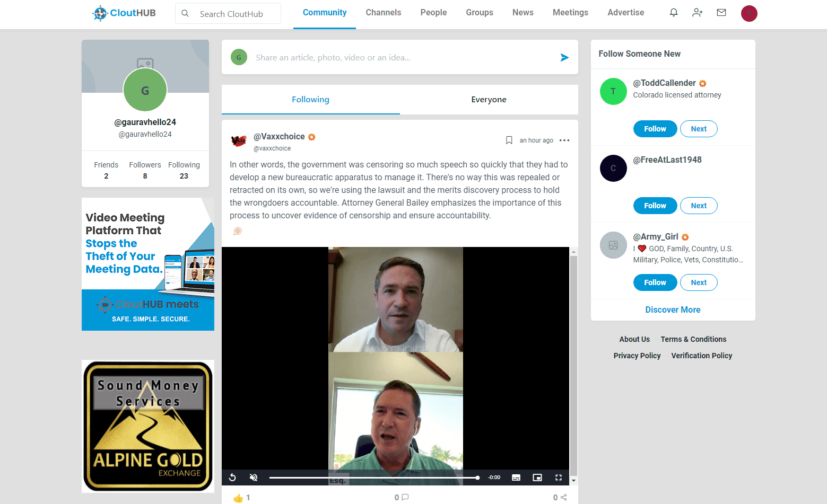The image size is (827, 504).
Task: Enable captions on the video
Action: coord(516,477)
